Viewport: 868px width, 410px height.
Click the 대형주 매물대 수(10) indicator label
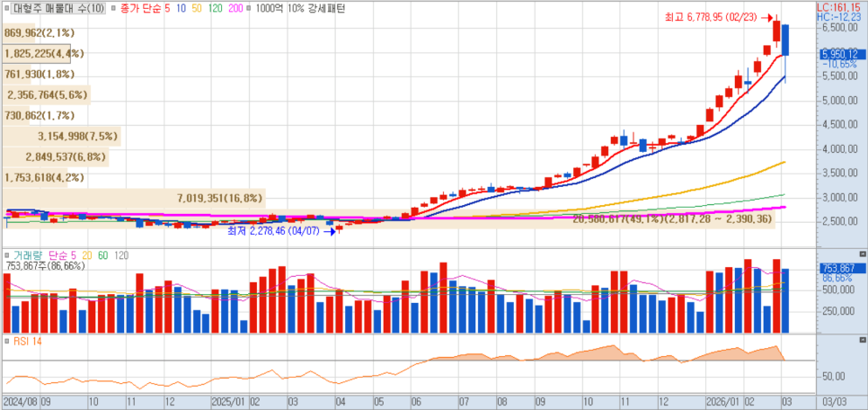pyautogui.click(x=58, y=9)
